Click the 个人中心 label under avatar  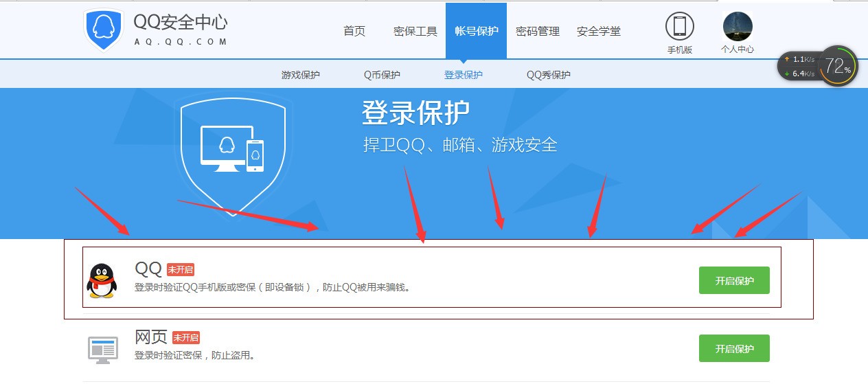pos(738,49)
